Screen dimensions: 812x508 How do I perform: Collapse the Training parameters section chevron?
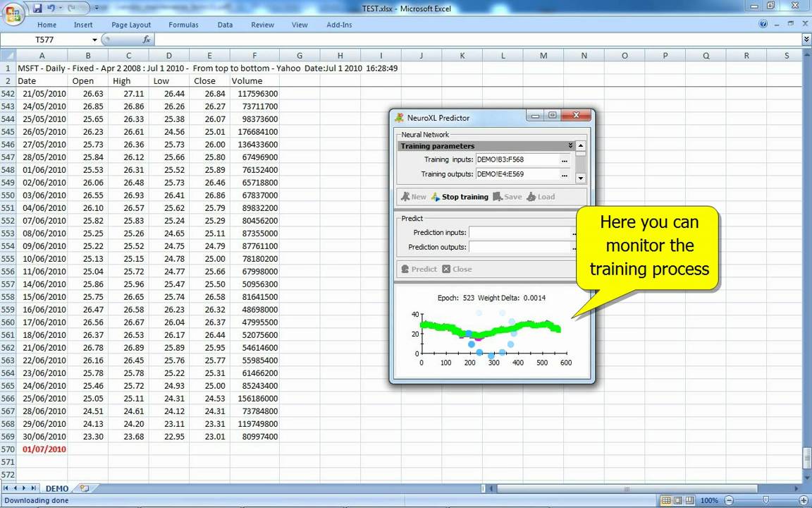tap(570, 145)
